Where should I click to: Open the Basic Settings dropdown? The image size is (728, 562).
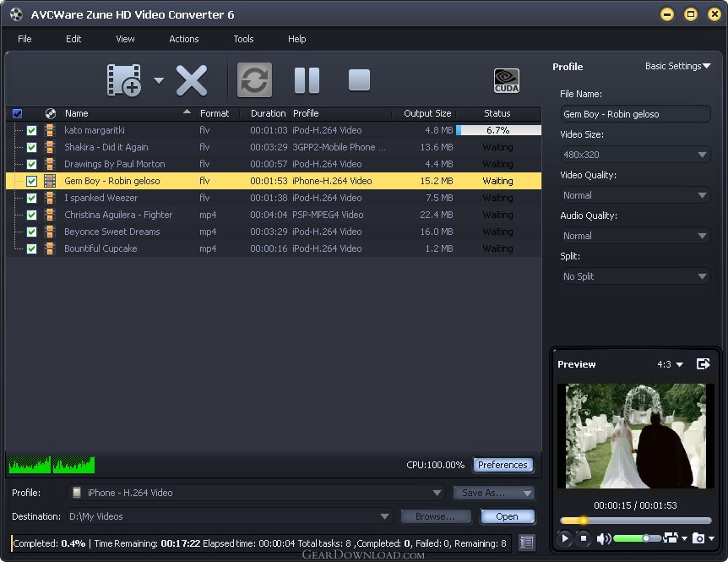click(x=678, y=66)
